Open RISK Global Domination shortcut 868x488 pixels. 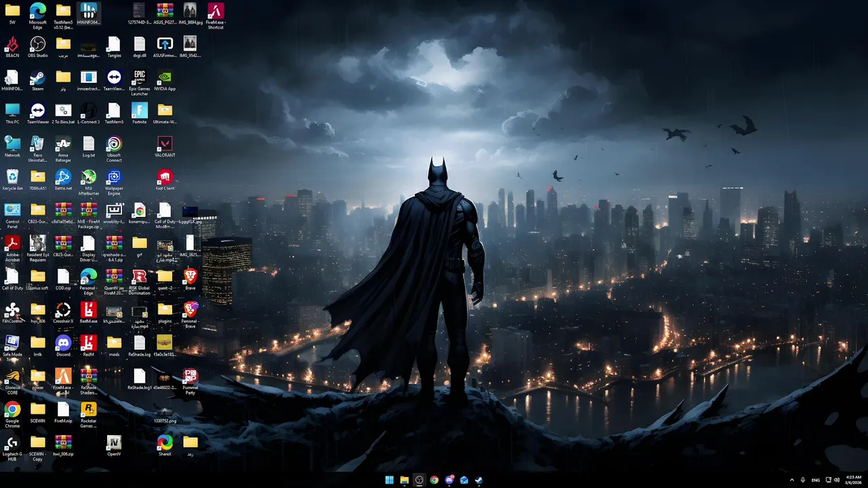coord(140,283)
